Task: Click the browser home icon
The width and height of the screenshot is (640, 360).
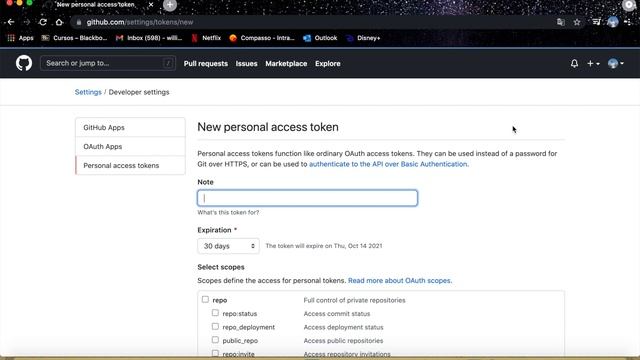Action: tap(59, 22)
